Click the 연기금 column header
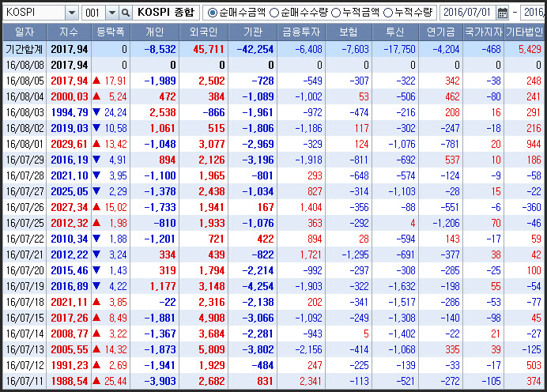 click(441, 32)
